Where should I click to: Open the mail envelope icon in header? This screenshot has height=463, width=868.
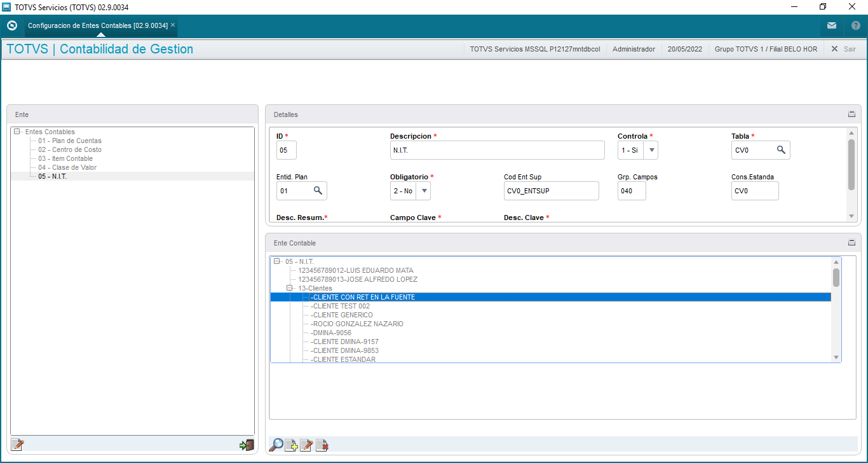(x=831, y=25)
